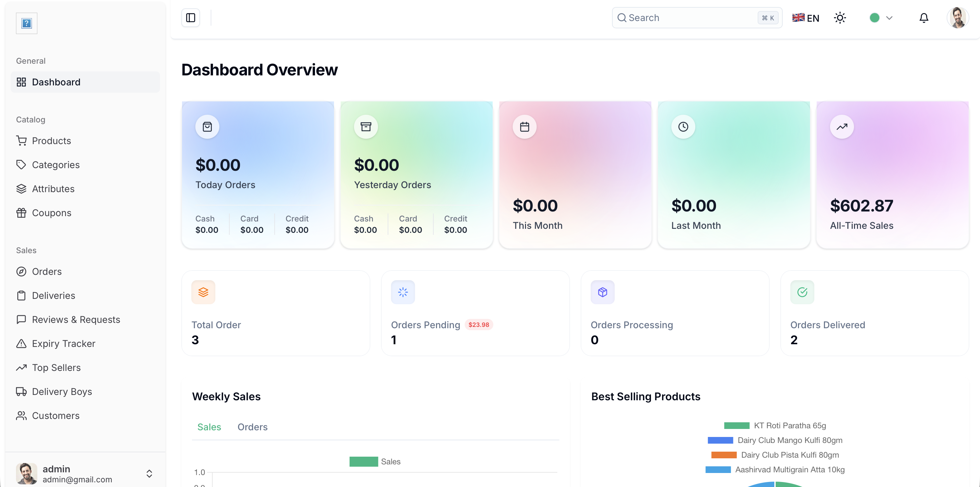Click the logo placeholder in sidebar

27,24
